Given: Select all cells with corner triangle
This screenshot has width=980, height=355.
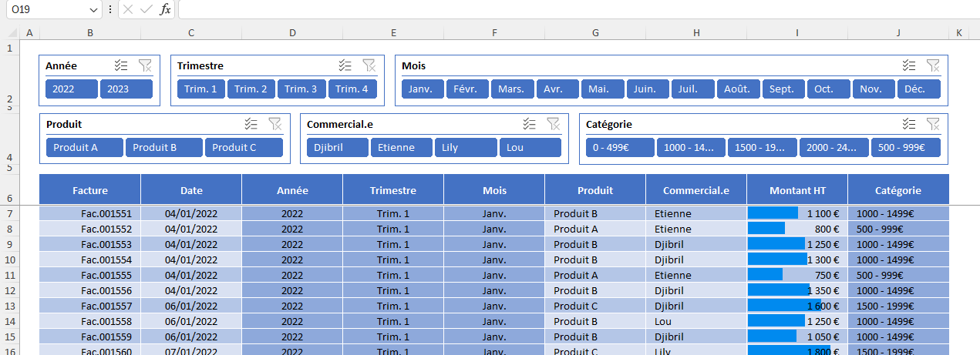Looking at the screenshot, I should tap(11, 33).
